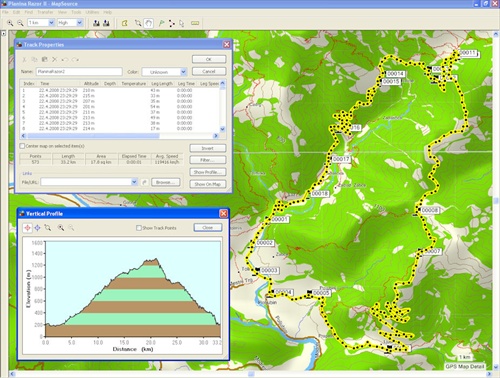Select red crosshair tool in Vertical Profile
The width and height of the screenshot is (500, 378).
click(x=27, y=228)
